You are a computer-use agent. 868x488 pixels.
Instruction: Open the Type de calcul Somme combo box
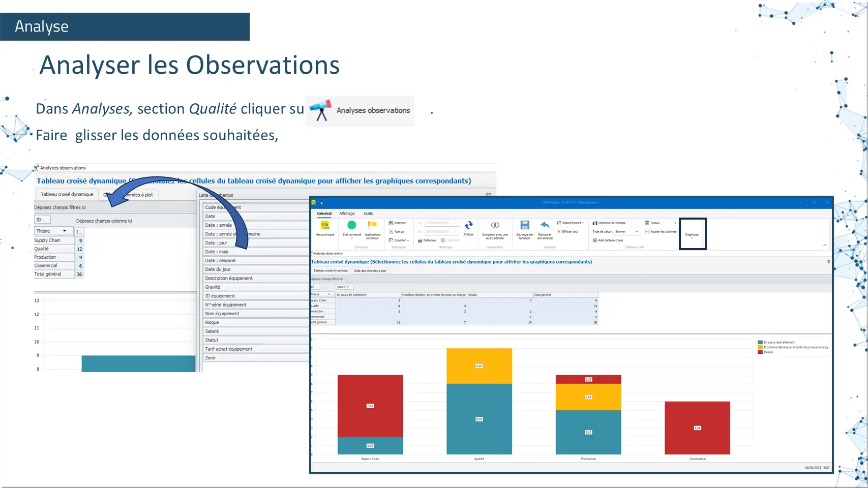[626, 232]
